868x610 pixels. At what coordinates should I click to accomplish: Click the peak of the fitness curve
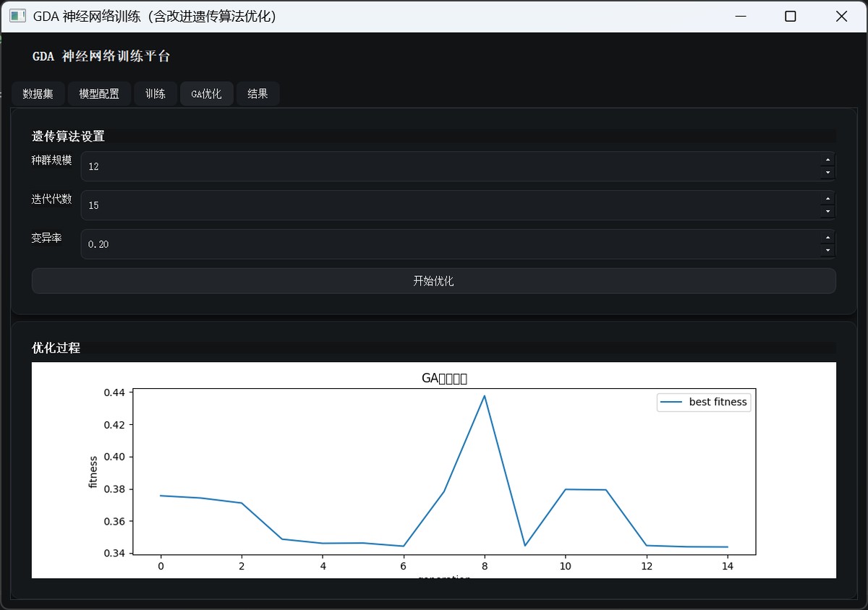pyautogui.click(x=484, y=395)
